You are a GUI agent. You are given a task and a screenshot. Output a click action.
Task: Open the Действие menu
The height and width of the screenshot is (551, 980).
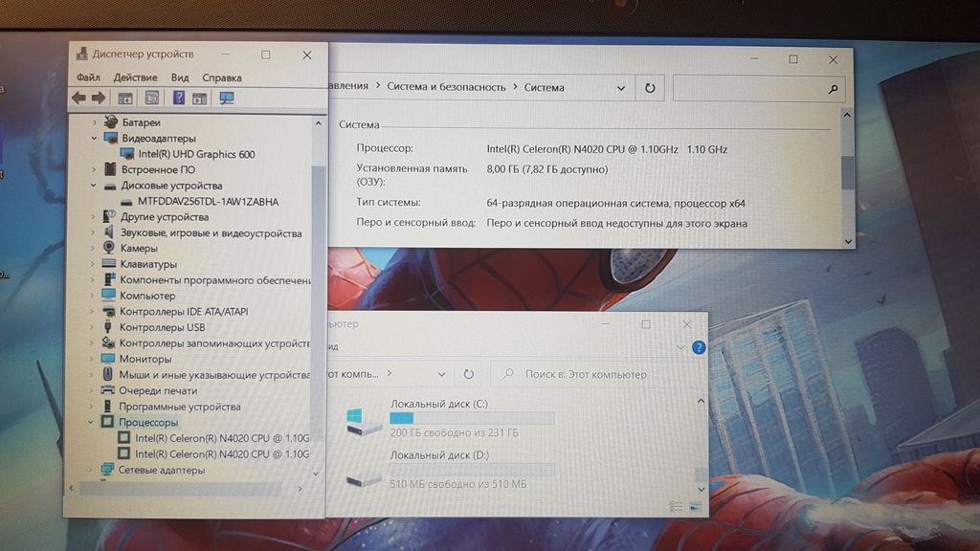click(135, 77)
